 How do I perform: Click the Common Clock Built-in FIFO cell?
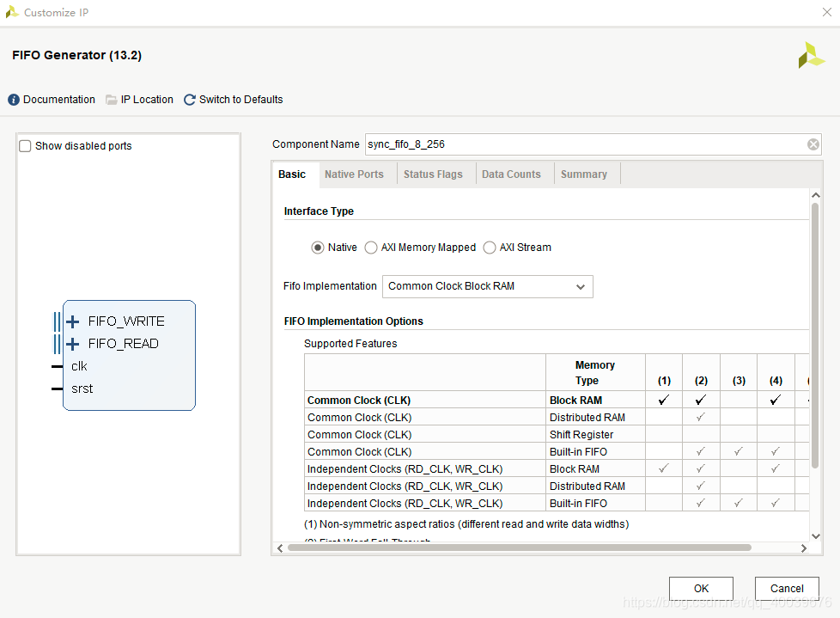pos(595,452)
